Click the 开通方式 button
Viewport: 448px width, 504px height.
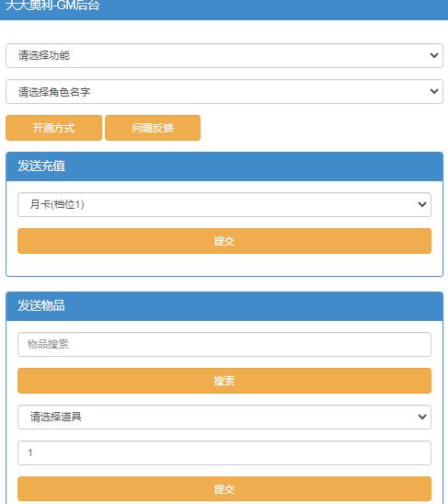(x=53, y=128)
